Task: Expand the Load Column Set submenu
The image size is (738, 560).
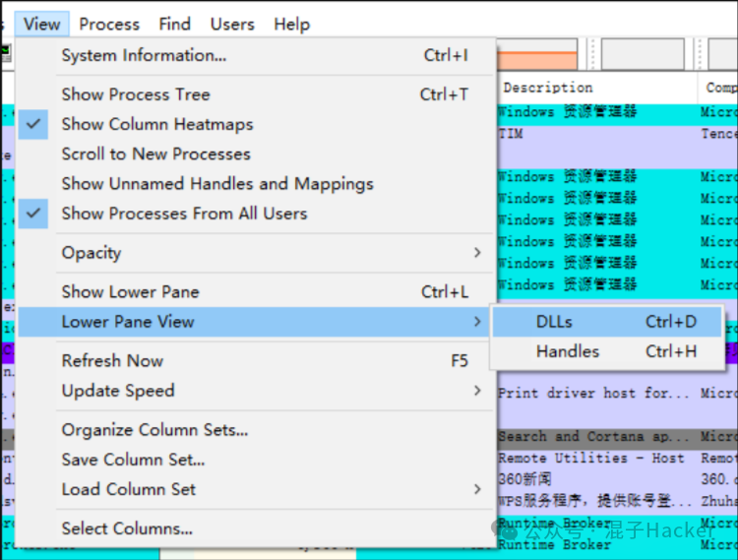Action: point(257,489)
